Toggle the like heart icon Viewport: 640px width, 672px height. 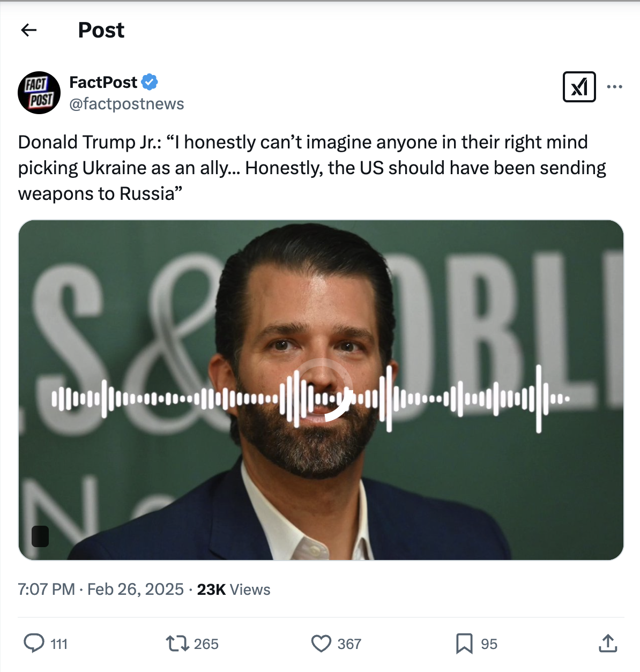[321, 643]
